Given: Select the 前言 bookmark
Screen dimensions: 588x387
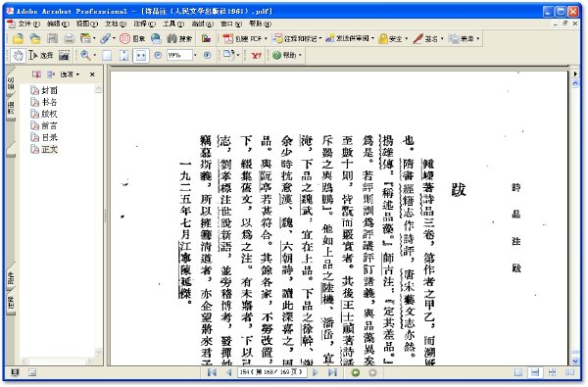Looking at the screenshot, I should [x=44, y=125].
